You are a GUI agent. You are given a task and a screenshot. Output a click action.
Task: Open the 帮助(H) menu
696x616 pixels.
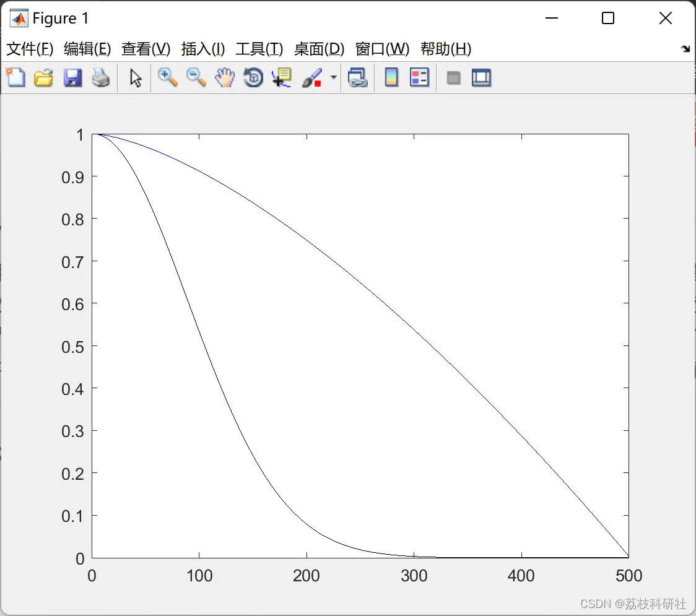point(446,48)
